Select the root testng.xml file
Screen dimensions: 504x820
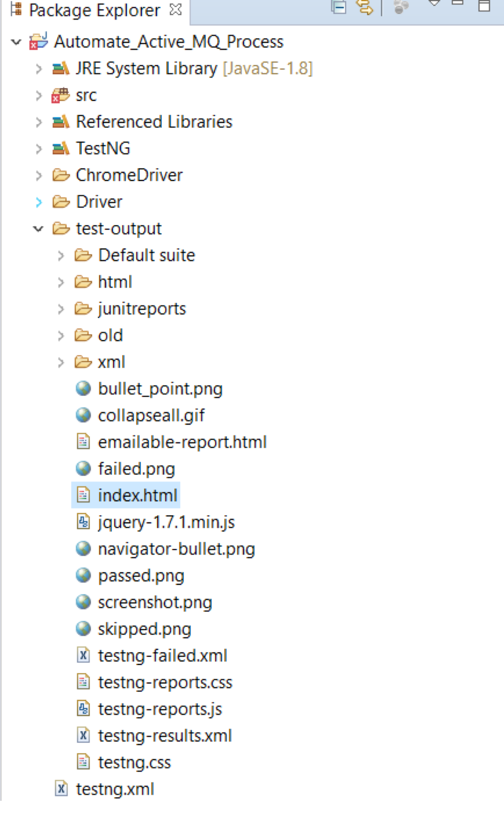point(115,789)
